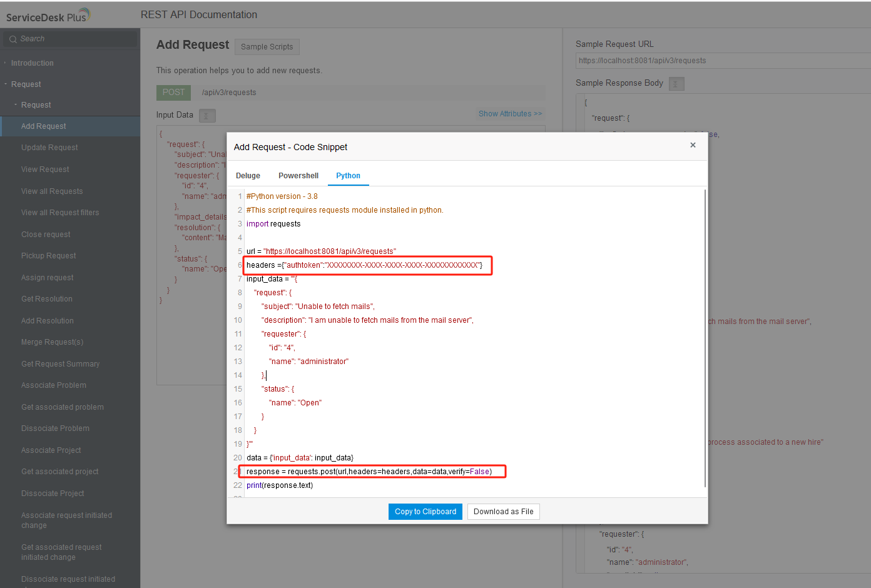Open the Sample Scripts button

pos(267,47)
